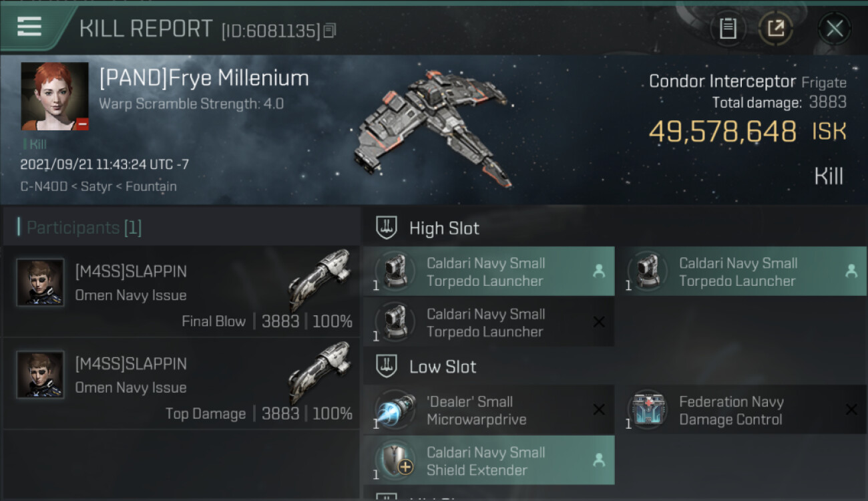Image resolution: width=868 pixels, height=501 pixels.
Task: Close the kill report window
Action: 835,28
